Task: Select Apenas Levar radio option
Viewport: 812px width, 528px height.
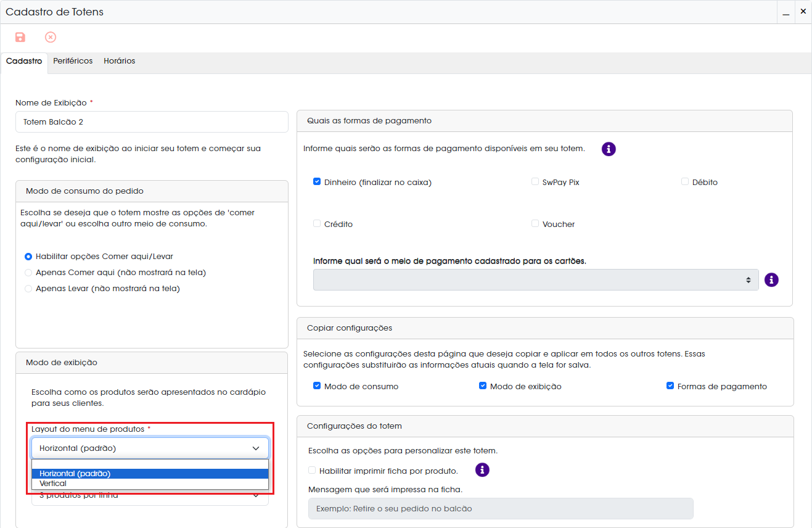Action: pyautogui.click(x=28, y=289)
